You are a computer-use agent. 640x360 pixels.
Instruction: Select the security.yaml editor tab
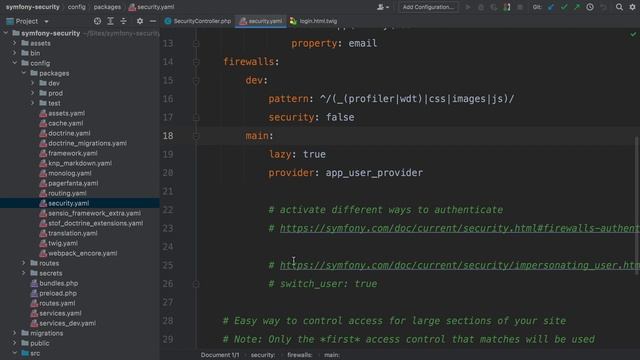pos(261,21)
